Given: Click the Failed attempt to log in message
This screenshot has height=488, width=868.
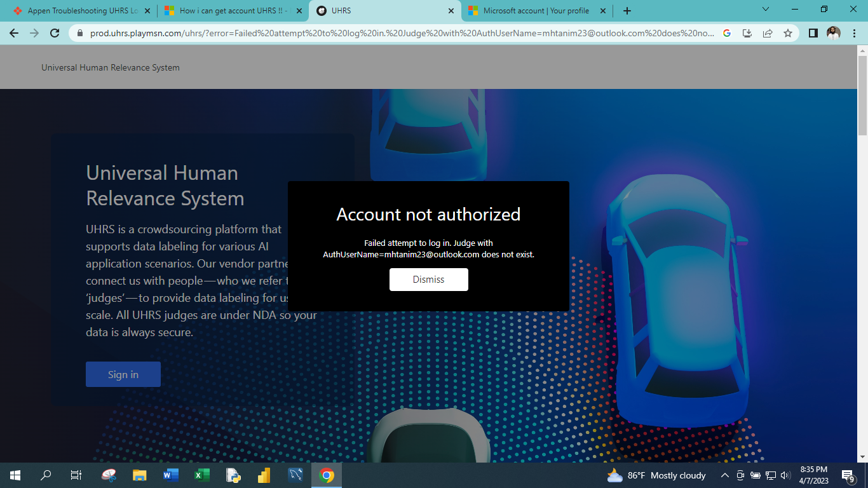Looking at the screenshot, I should pyautogui.click(x=428, y=248).
